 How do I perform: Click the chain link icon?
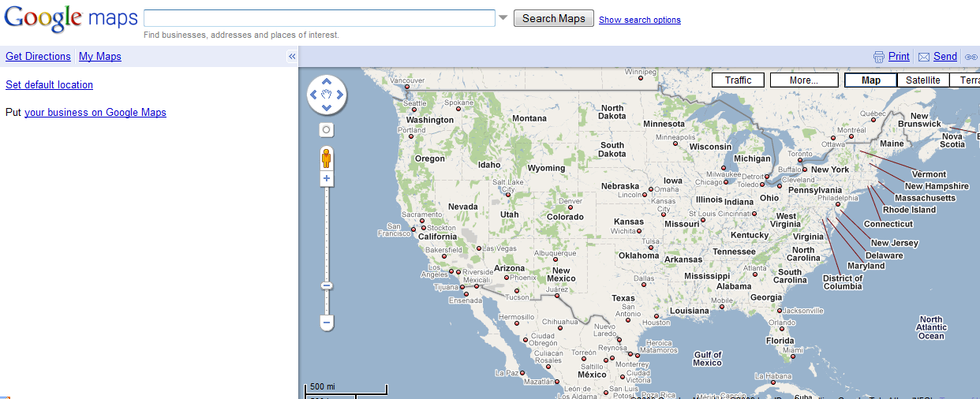(x=971, y=57)
